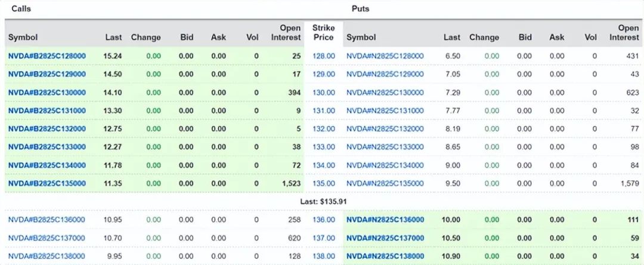
Task: Select strike price 138.00
Action: pos(324,256)
